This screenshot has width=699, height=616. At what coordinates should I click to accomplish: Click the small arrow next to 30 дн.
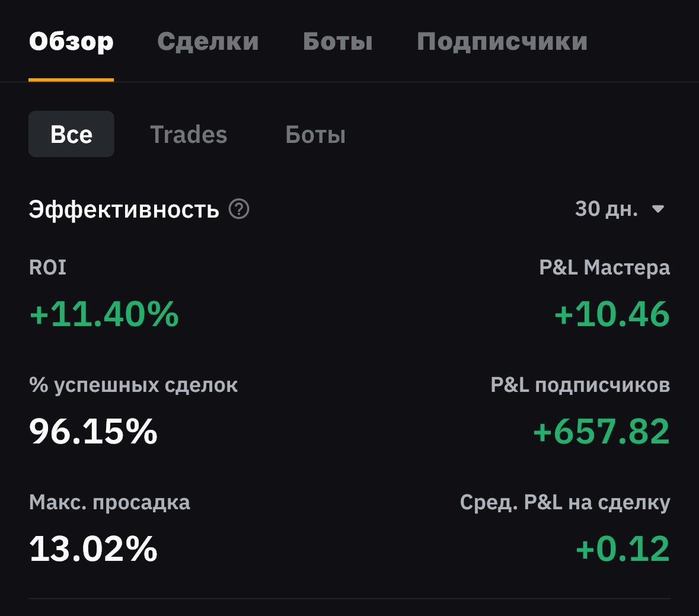click(x=658, y=209)
